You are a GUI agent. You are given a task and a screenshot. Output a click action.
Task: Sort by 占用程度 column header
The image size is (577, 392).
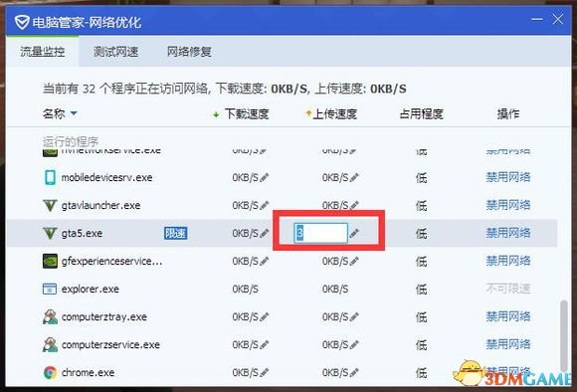click(x=422, y=114)
